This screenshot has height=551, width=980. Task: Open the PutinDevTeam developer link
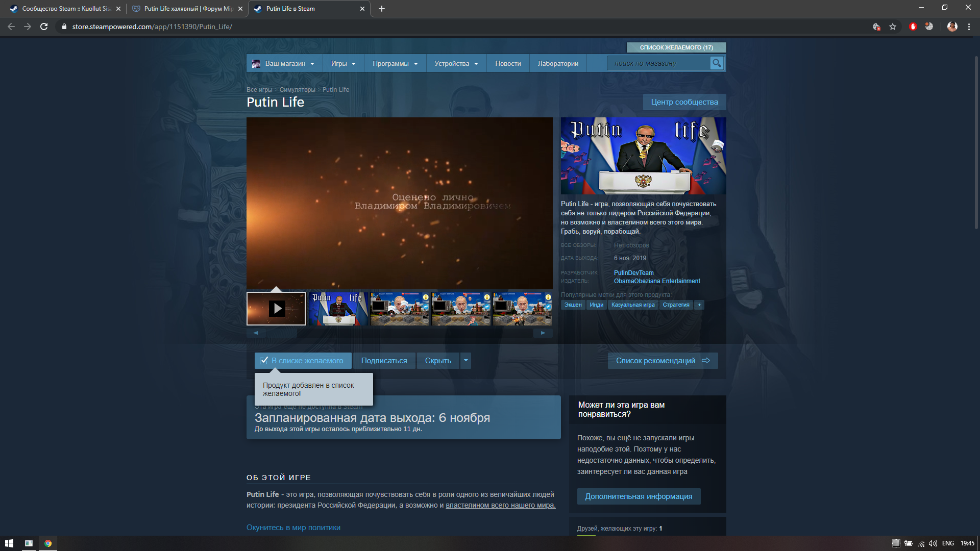[x=633, y=273]
